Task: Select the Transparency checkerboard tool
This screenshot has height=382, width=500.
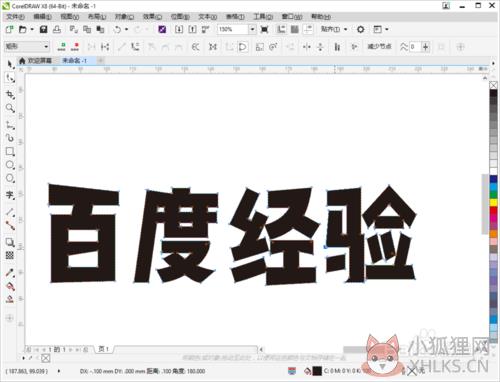Action: coord(10,256)
